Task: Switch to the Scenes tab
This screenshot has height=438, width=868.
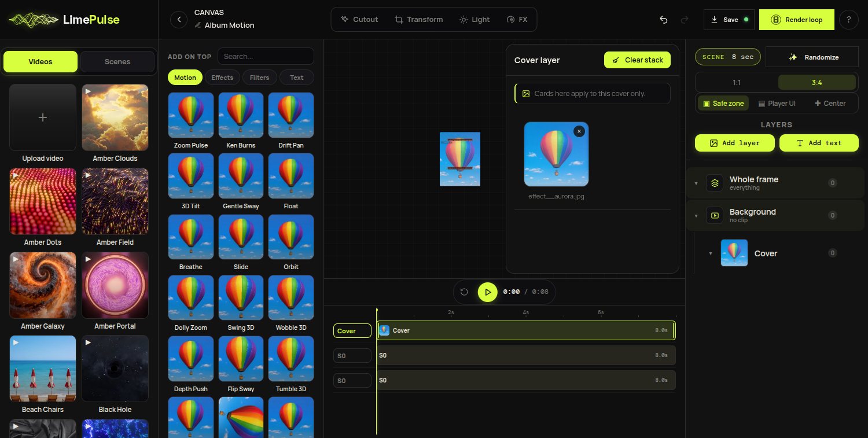Action: [117, 61]
